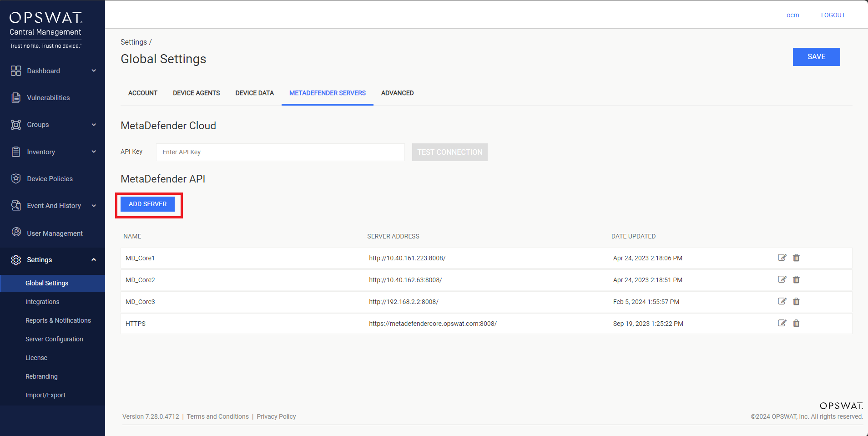
Task: Switch to the Device Agents tab
Action: click(197, 93)
